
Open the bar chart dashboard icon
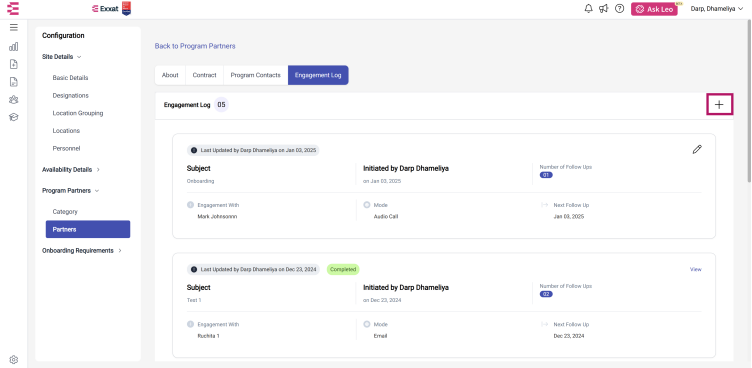(14, 47)
